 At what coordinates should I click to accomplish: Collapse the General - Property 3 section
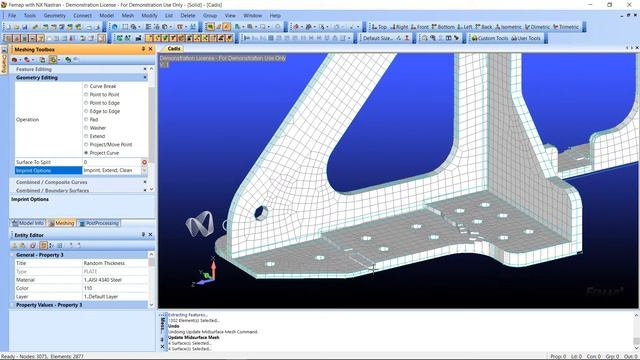(12, 255)
